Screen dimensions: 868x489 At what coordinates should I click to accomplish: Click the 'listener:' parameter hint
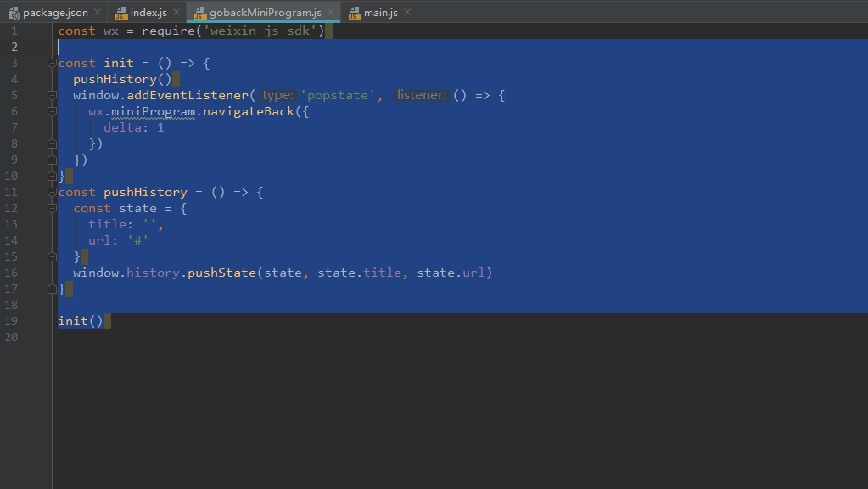[421, 95]
